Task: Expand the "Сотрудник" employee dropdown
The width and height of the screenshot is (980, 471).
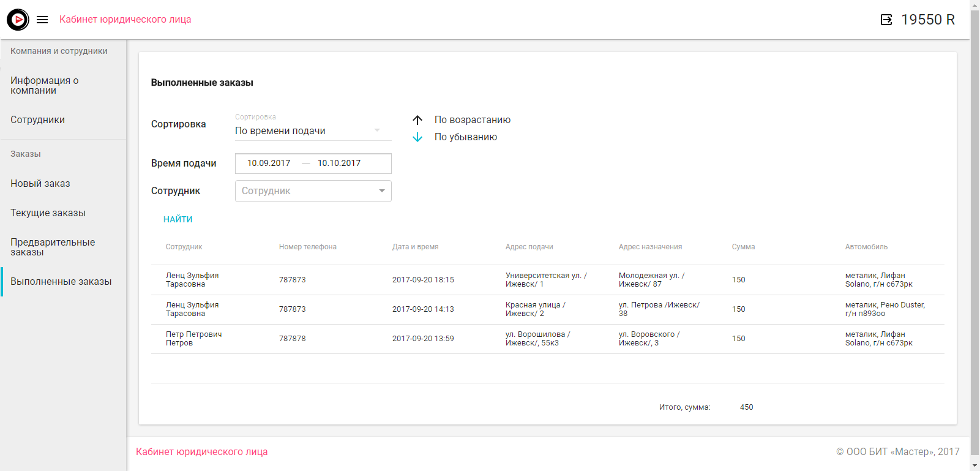Action: [x=313, y=191]
